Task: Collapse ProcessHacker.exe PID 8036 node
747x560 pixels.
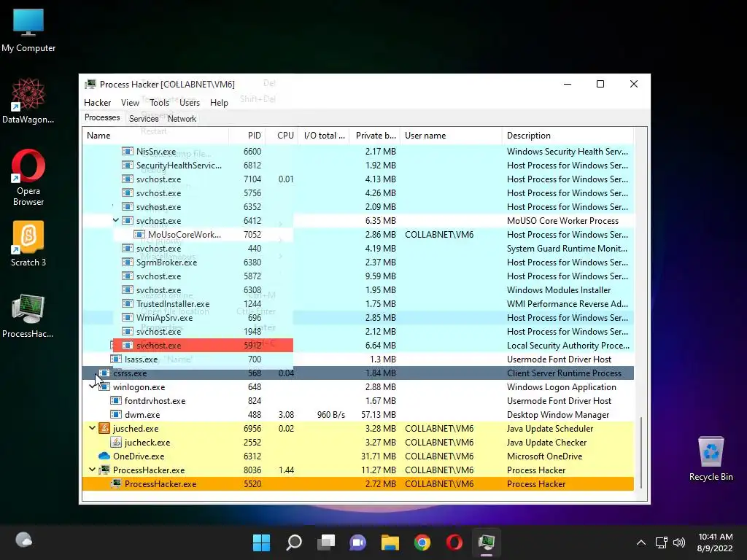Action: point(93,470)
